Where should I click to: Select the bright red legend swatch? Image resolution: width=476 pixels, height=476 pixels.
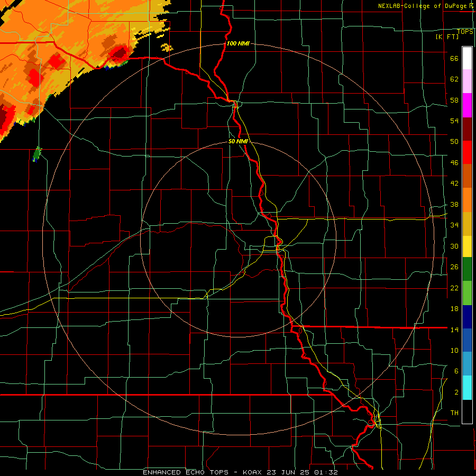(467, 152)
